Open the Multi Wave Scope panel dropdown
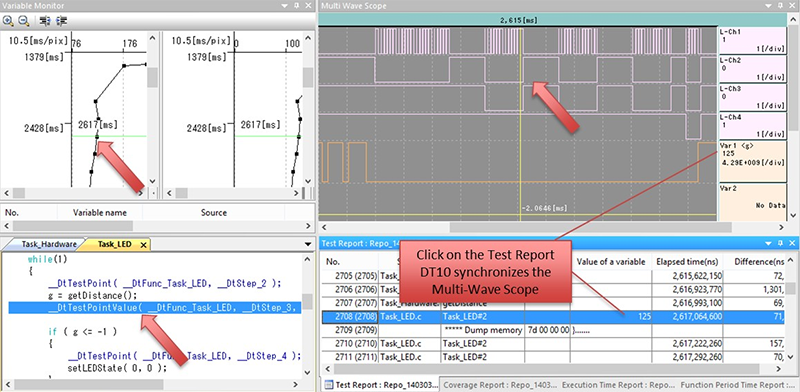This screenshot has width=800, height=392. click(768, 6)
